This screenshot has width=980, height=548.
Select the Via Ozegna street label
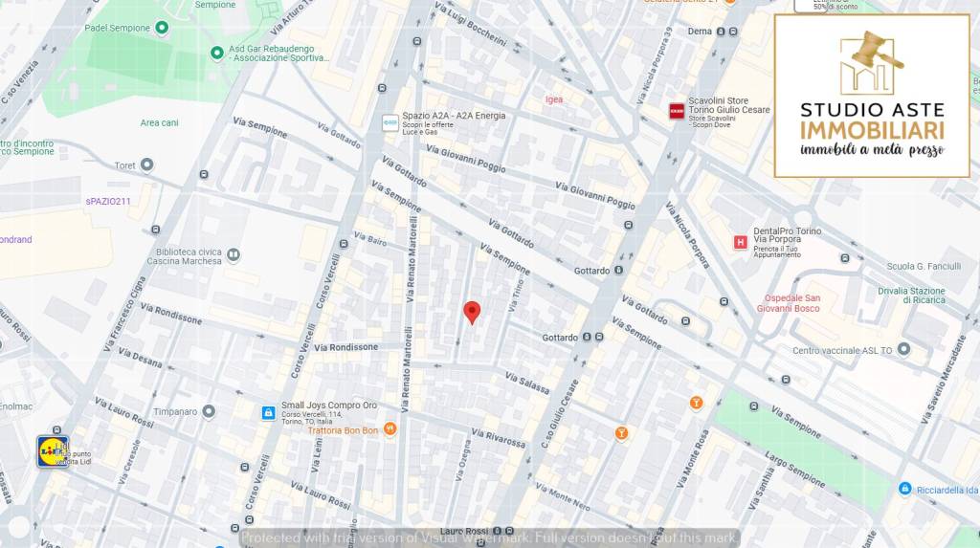pyautogui.click(x=463, y=460)
